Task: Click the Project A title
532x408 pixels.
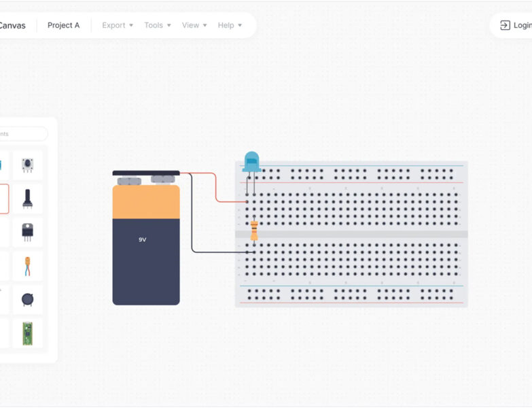Action: pos(63,25)
